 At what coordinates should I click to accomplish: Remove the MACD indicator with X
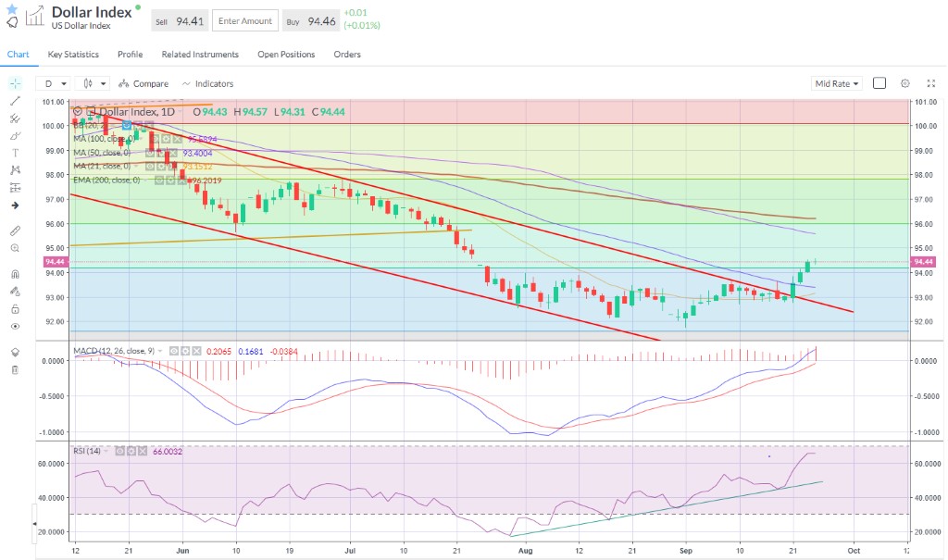point(196,351)
